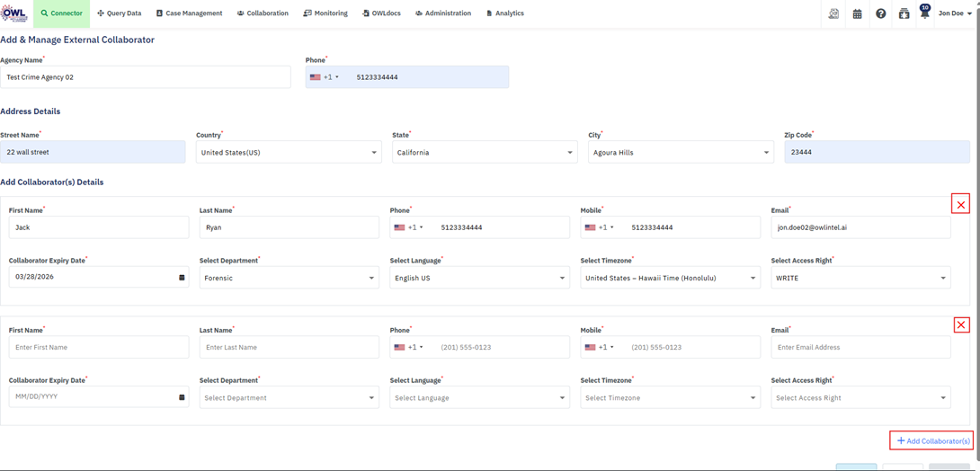Image resolution: width=980 pixels, height=471 pixels.
Task: Click the document search icon in header
Action: tap(833, 13)
